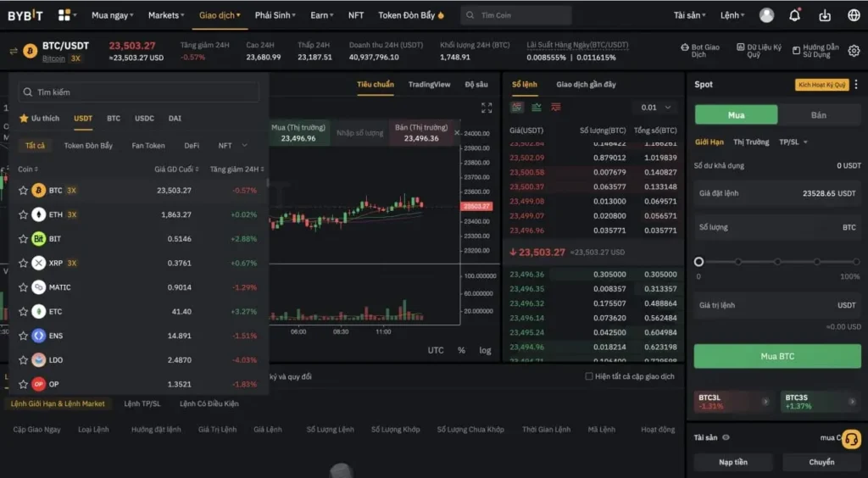The height and width of the screenshot is (478, 868).
Task: Click the customer support headset icon
Action: pyautogui.click(x=851, y=439)
